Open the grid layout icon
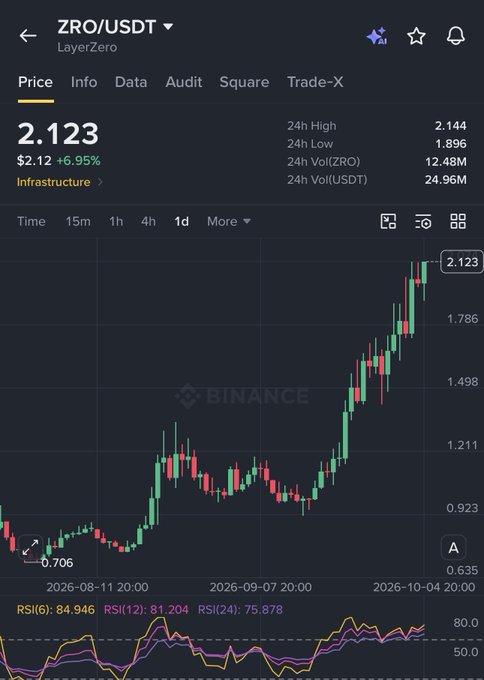This screenshot has width=484, height=680. 458,222
